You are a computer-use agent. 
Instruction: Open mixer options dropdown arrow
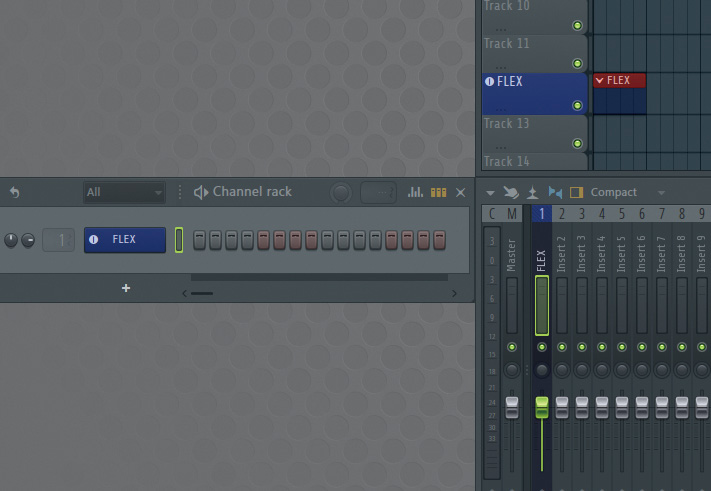click(490, 193)
